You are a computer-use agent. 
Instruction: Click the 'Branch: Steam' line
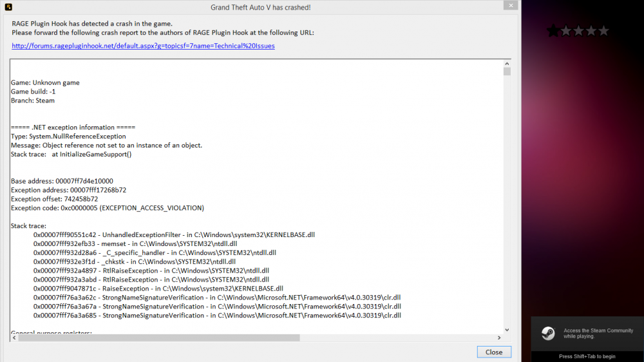[33, 100]
